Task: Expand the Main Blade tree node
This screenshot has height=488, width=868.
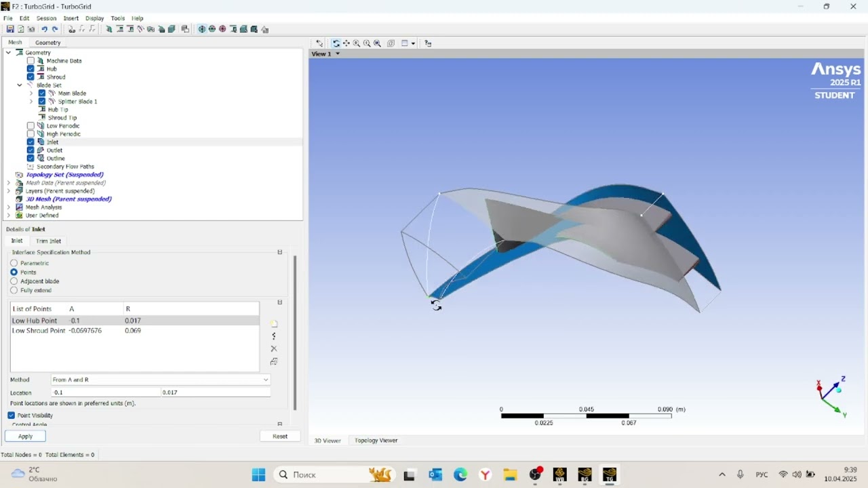Action: click(x=31, y=94)
